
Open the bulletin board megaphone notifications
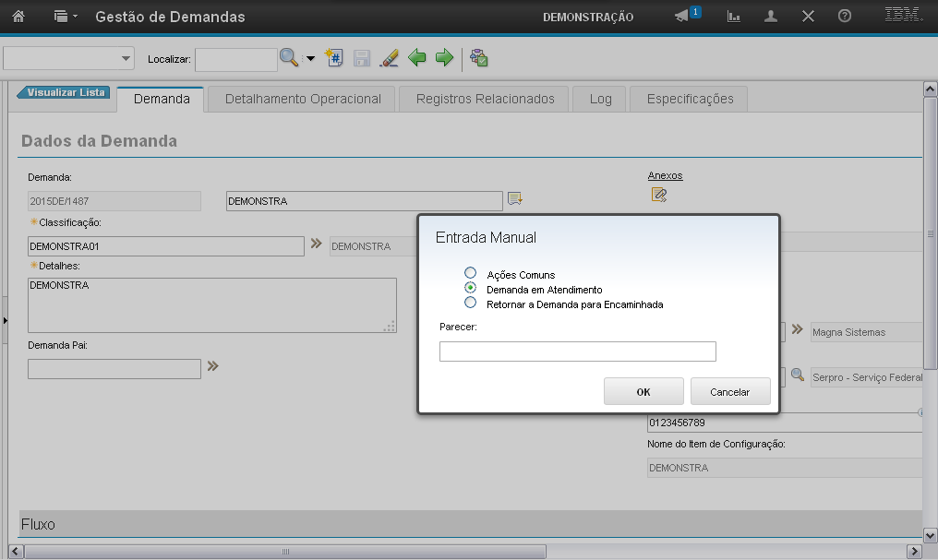pos(682,17)
